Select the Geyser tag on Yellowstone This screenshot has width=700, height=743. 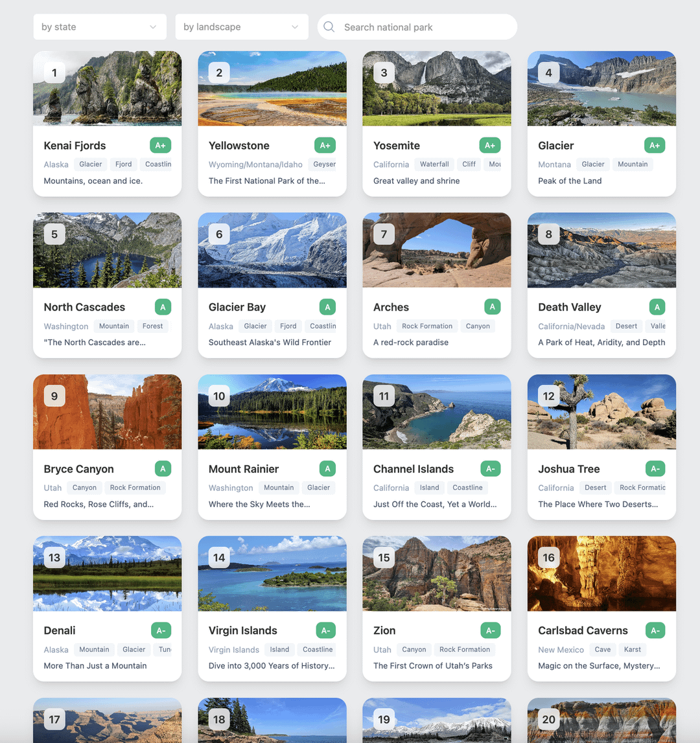(x=324, y=165)
